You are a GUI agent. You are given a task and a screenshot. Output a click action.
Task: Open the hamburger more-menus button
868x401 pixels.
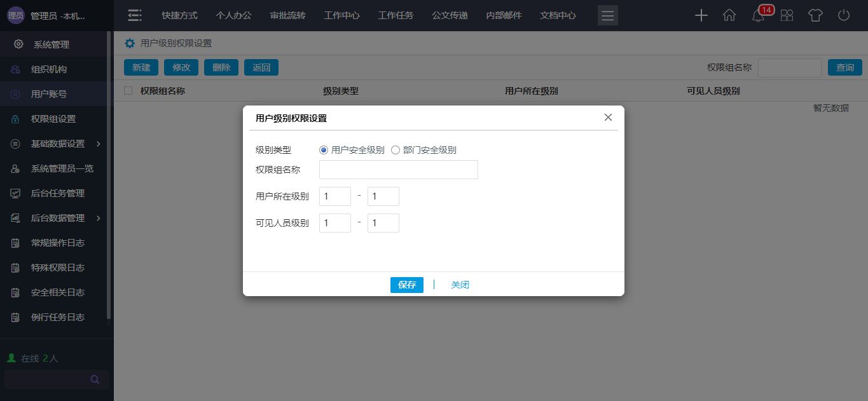pos(607,16)
